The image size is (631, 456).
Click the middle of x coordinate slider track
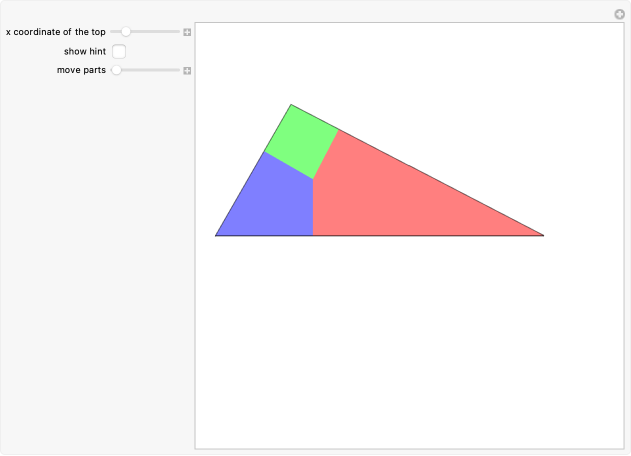click(145, 32)
